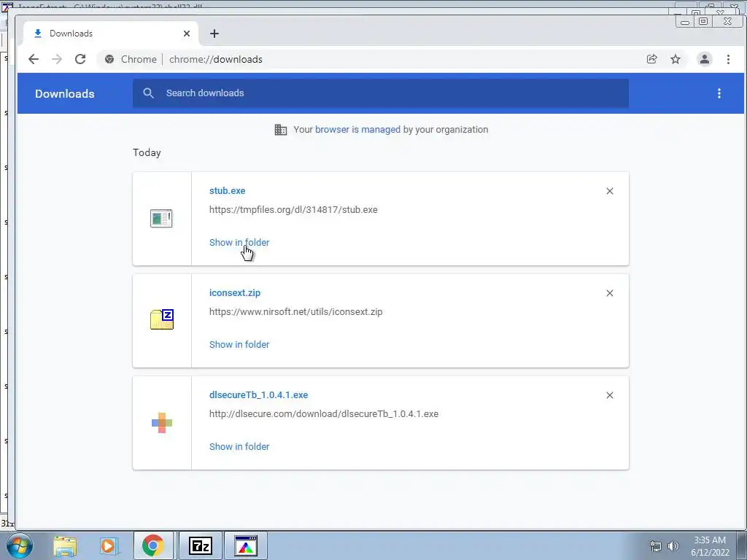Click the stub.exe file icon

click(161, 219)
